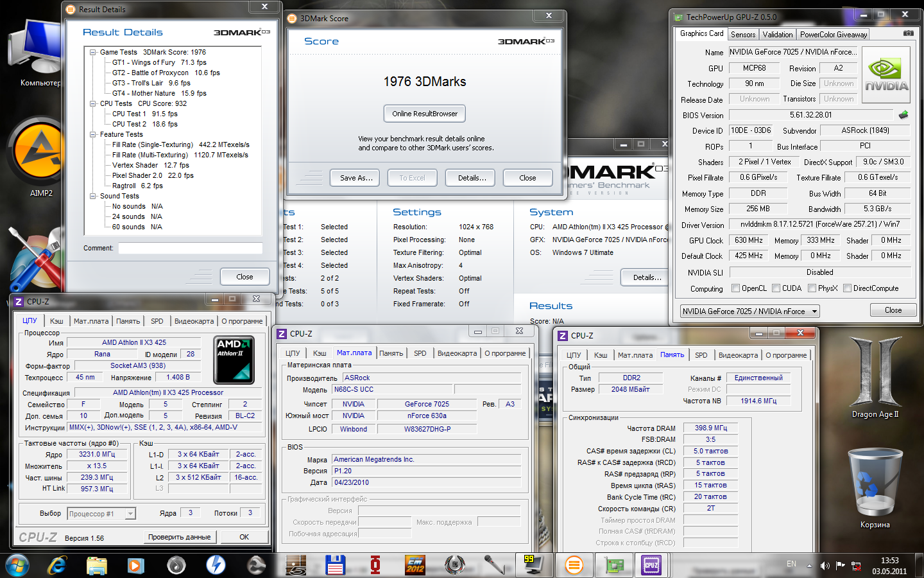Image resolution: width=924 pixels, height=578 pixels.
Task: Select 'CPU Test 2' tree row
Action: 144,124
